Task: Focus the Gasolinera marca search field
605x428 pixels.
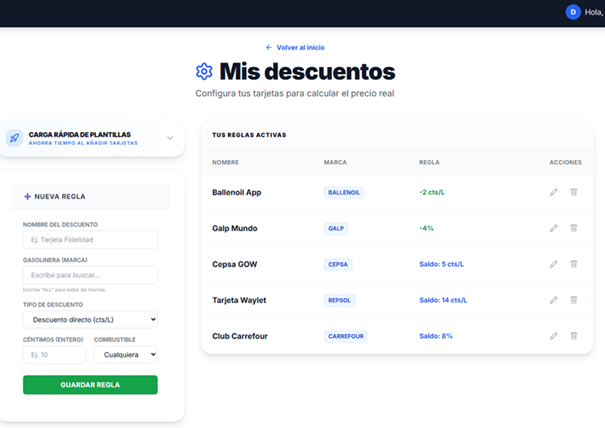Action: click(x=90, y=275)
